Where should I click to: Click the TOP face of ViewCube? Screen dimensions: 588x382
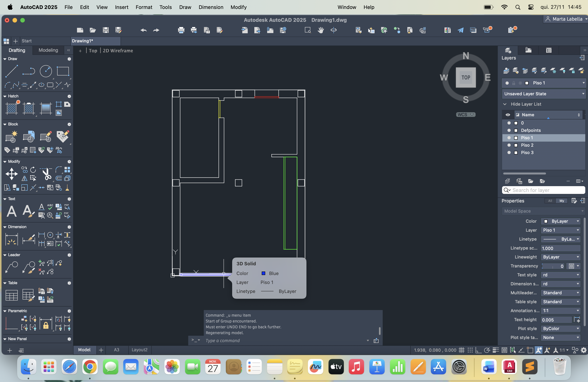click(x=466, y=77)
